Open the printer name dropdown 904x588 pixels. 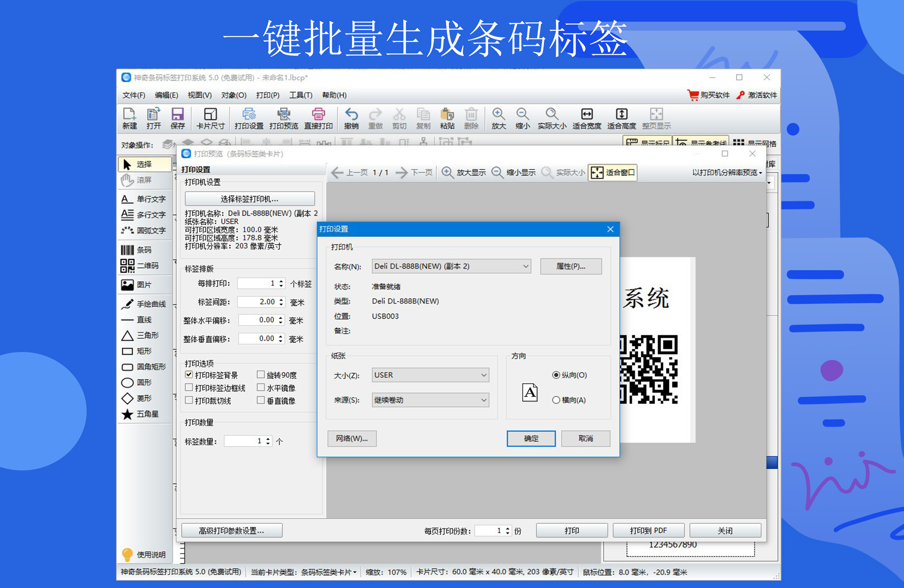pos(451,266)
